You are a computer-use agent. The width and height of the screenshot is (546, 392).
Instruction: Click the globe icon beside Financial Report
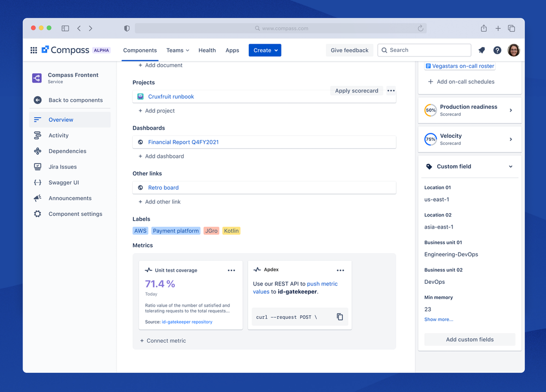[x=140, y=142]
